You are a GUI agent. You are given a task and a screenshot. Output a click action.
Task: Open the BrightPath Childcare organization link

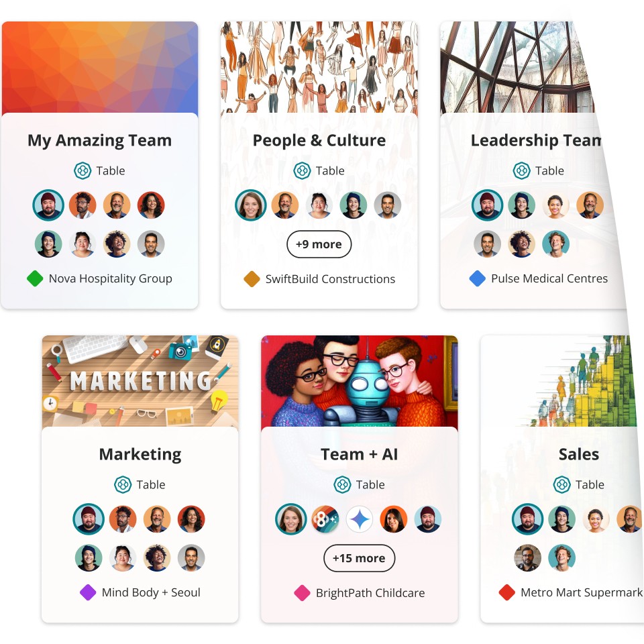coord(370,592)
